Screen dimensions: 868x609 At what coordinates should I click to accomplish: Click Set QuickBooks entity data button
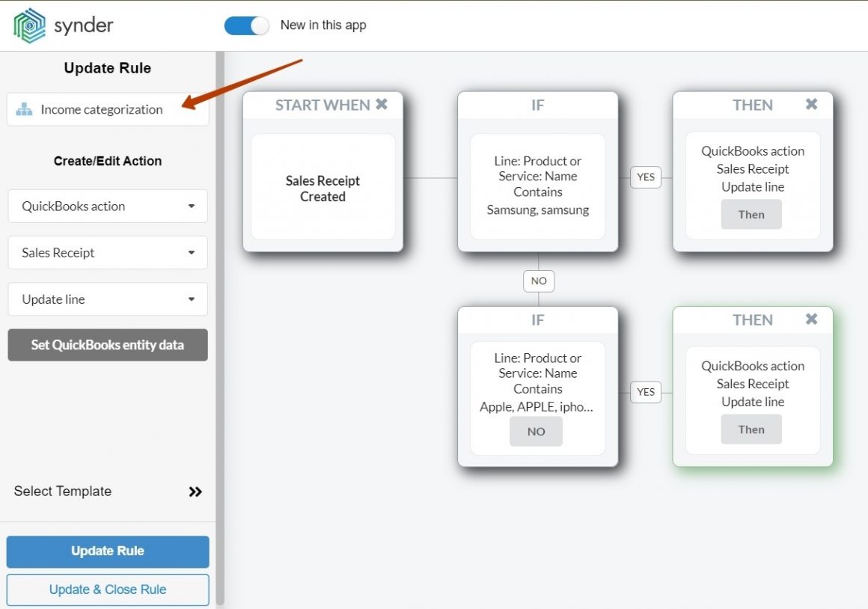(108, 345)
